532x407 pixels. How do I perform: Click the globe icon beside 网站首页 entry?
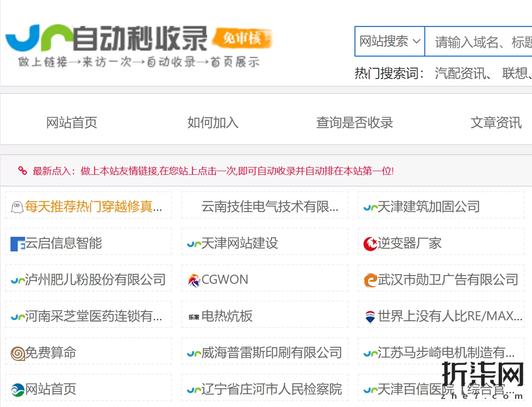tap(17, 388)
